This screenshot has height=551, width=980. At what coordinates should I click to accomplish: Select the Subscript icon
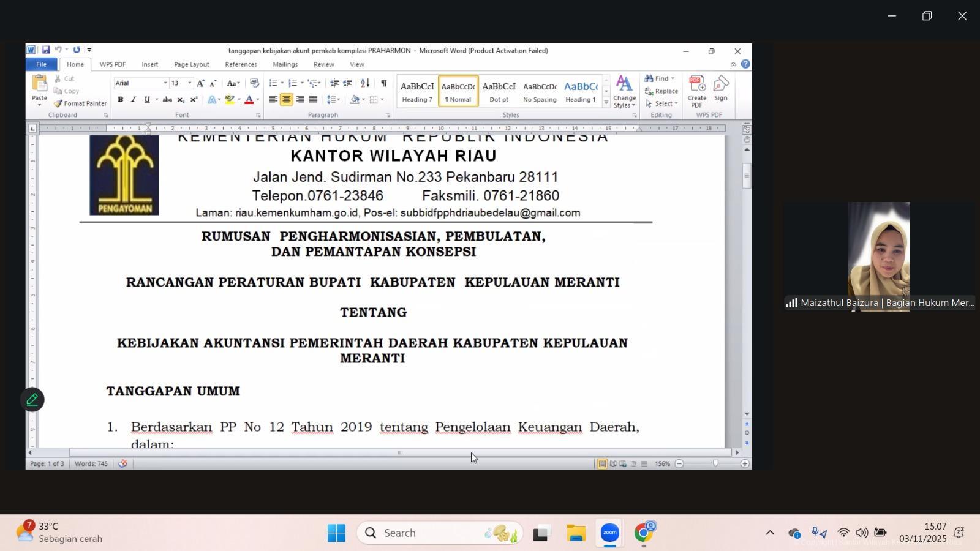tap(180, 99)
